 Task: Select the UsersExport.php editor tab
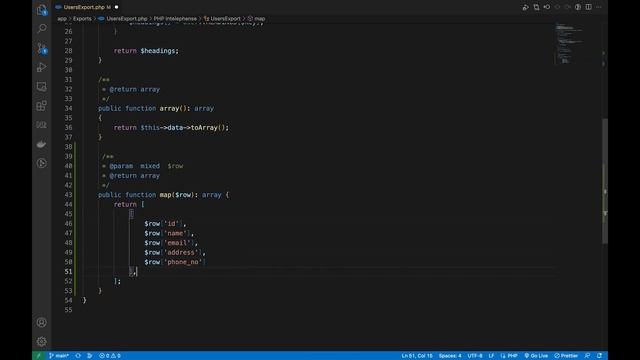click(87, 7)
